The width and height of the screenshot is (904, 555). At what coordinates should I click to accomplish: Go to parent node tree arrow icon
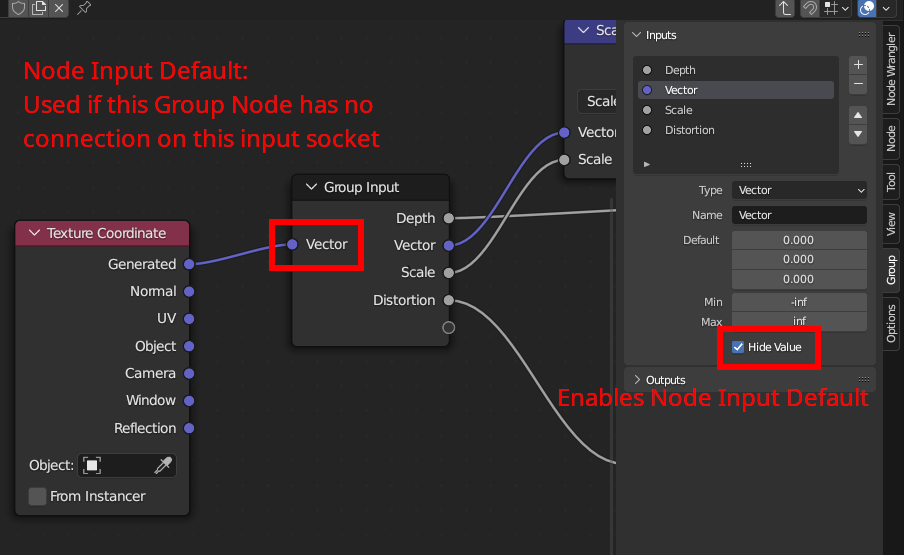pos(785,8)
